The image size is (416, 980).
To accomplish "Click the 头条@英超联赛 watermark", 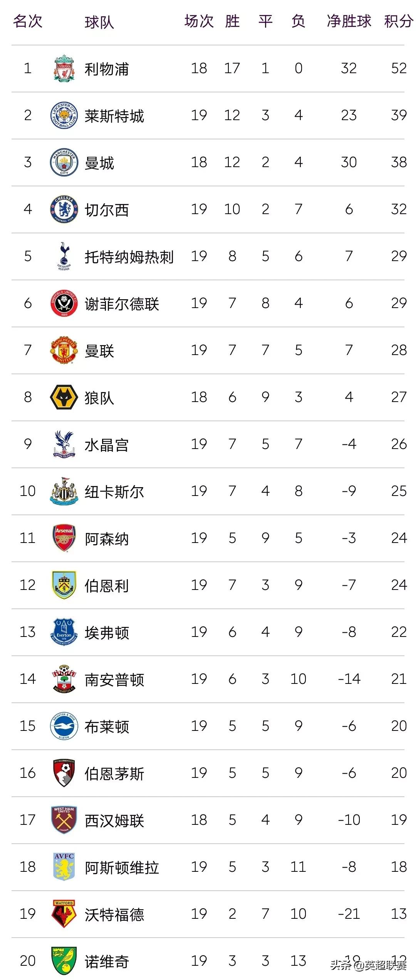I will 368,965.
